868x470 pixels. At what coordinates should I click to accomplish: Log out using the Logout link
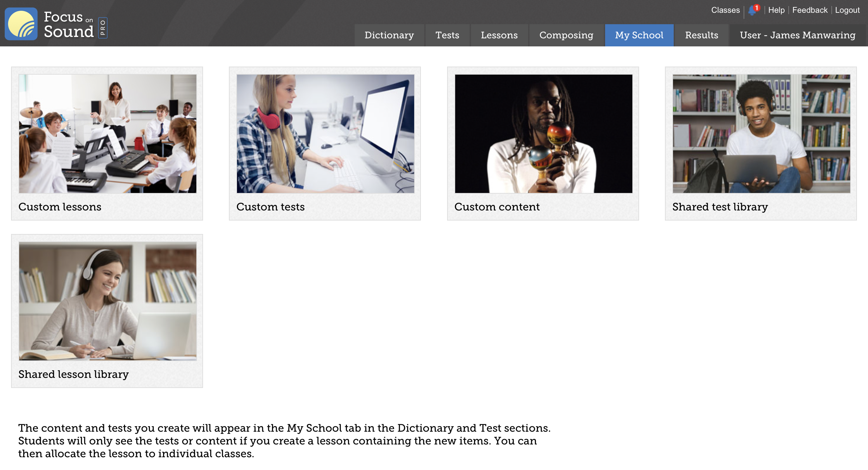point(847,10)
